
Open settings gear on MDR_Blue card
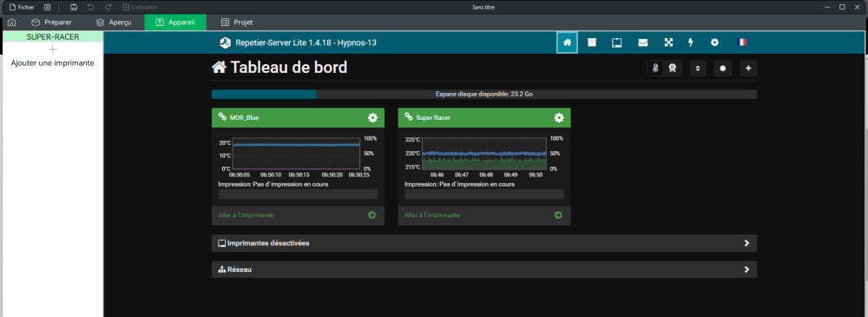[x=372, y=117]
